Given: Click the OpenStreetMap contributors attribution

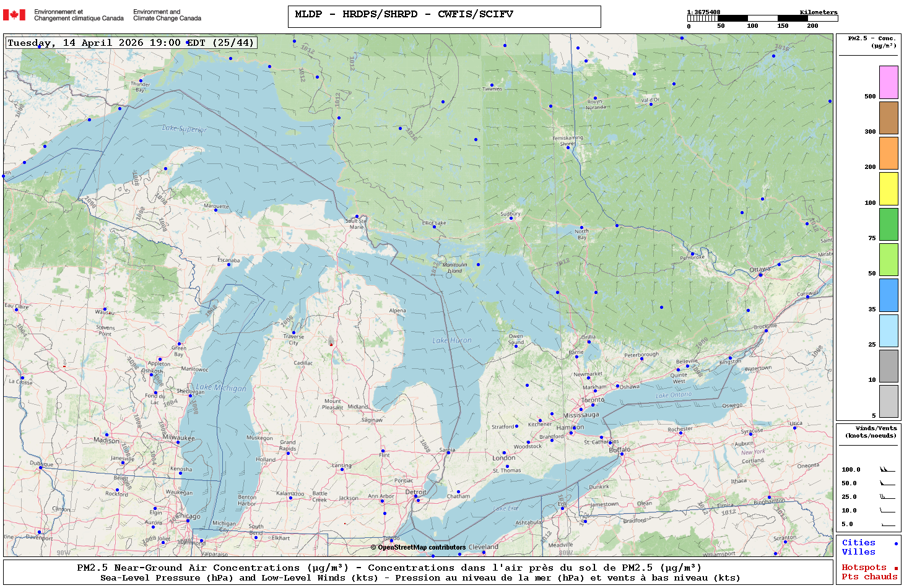Looking at the screenshot, I should click(418, 547).
